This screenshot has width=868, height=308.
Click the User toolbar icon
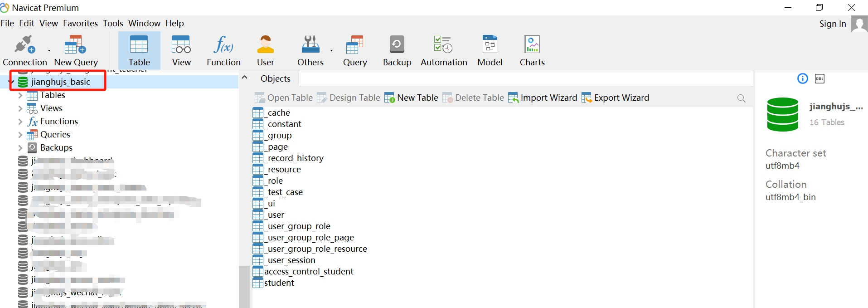coord(266,50)
